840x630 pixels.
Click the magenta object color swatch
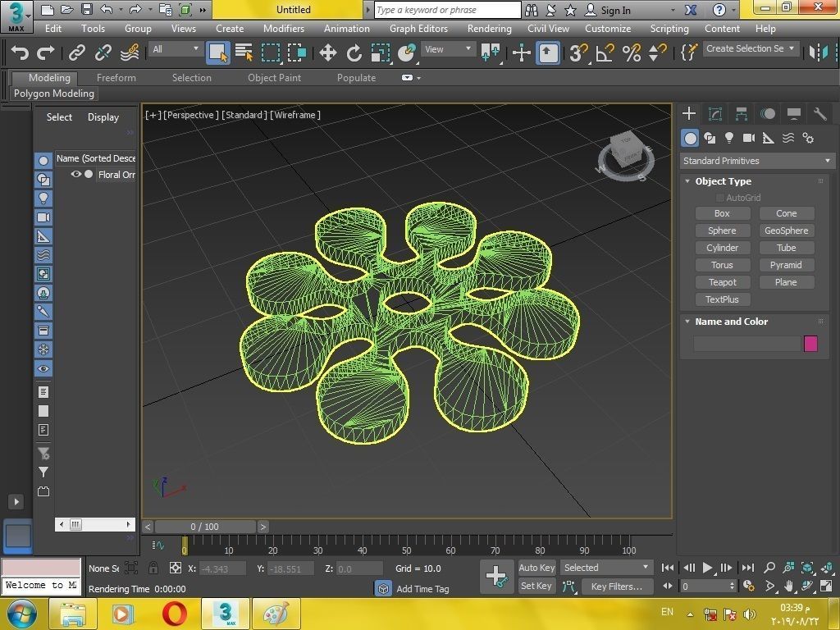coord(810,344)
